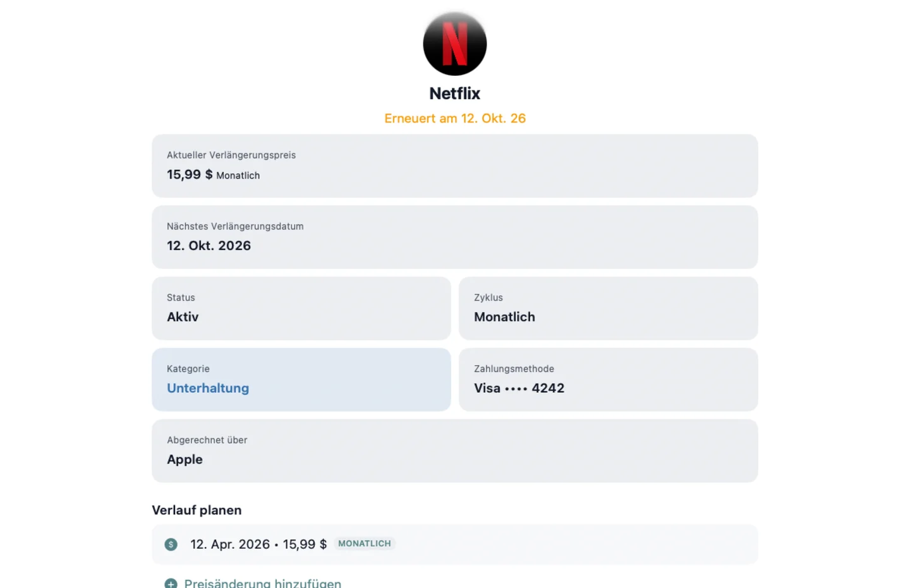Click the plus icon for Preisänderung hinzufügen
The height and width of the screenshot is (588, 910).
pos(171,584)
